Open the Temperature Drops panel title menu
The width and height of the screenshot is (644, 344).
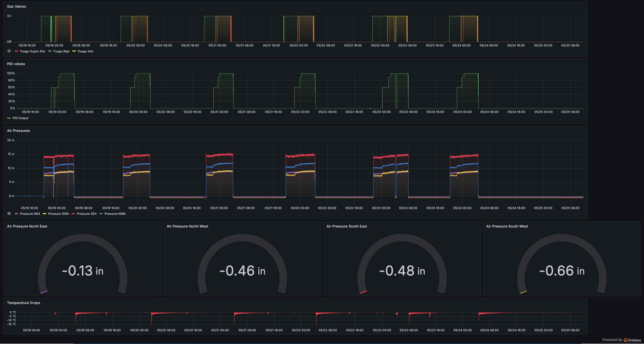24,303
